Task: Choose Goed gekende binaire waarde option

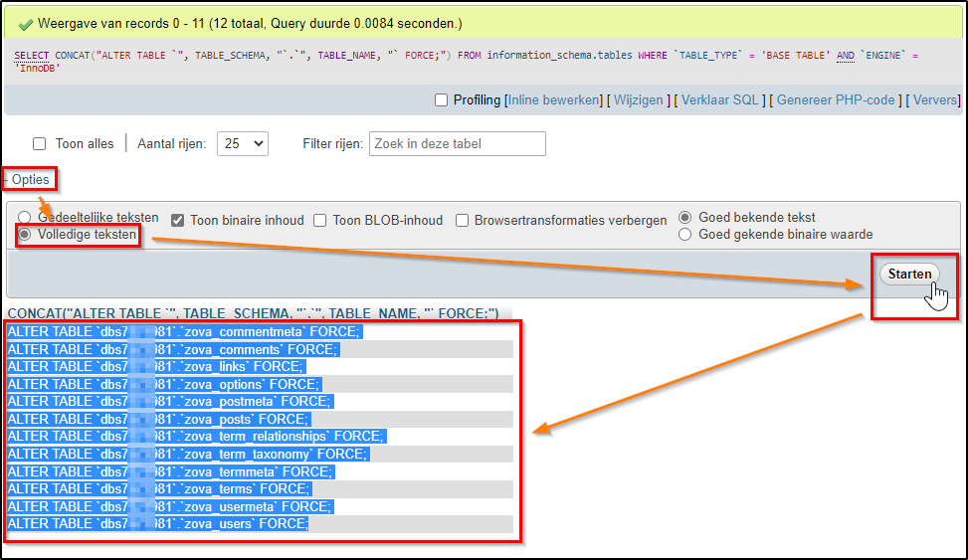Action: pyautogui.click(x=685, y=235)
